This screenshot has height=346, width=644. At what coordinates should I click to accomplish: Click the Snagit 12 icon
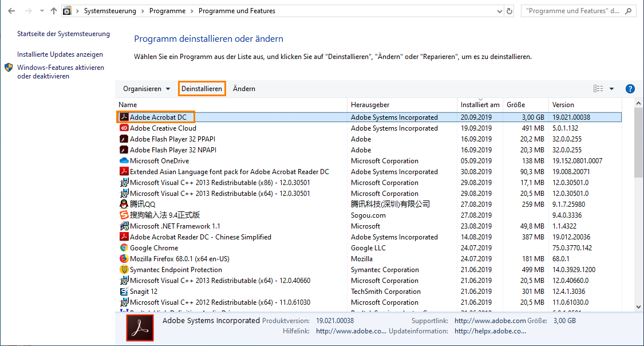tap(124, 292)
